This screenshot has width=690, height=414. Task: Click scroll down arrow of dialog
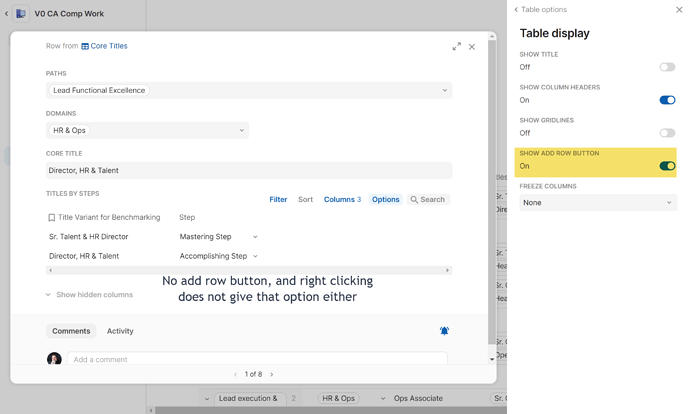(492, 359)
